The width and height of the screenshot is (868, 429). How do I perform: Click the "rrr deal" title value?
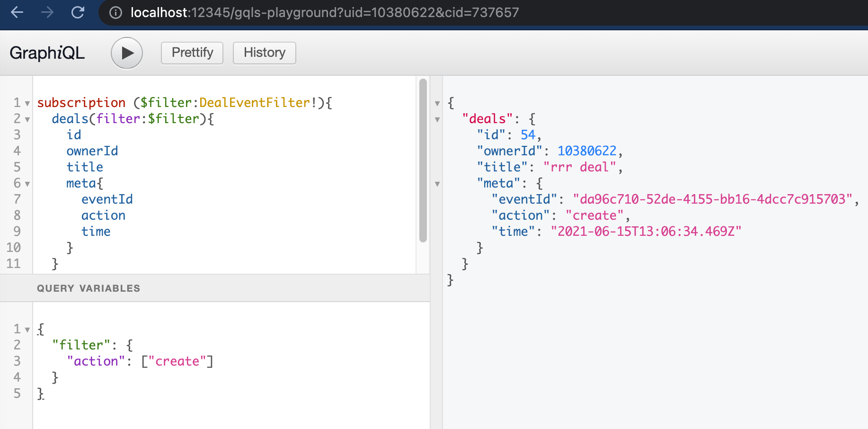point(580,167)
